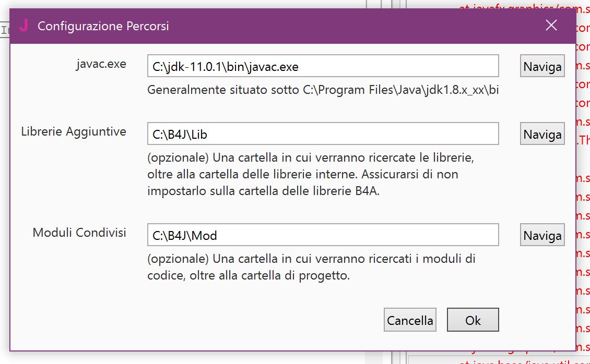This screenshot has width=590, height=364.
Task: Click the red javafx.graphics log line at top
Action: pos(522,6)
